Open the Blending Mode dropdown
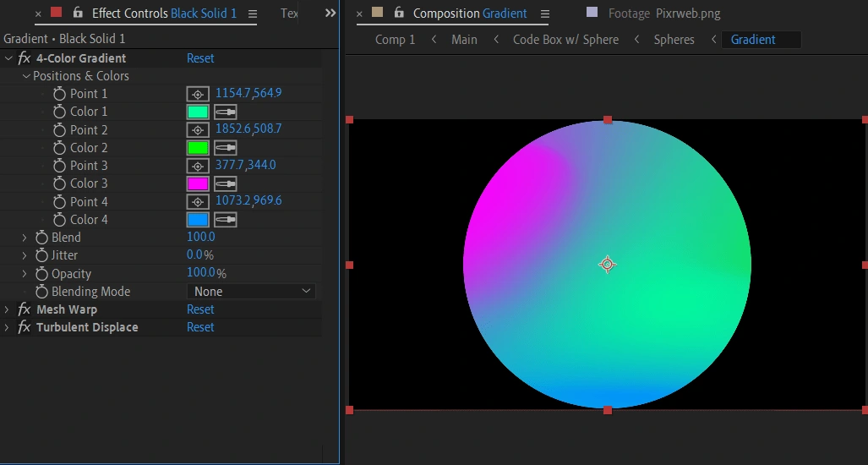Screen dimensions: 868x465 click(x=250, y=292)
